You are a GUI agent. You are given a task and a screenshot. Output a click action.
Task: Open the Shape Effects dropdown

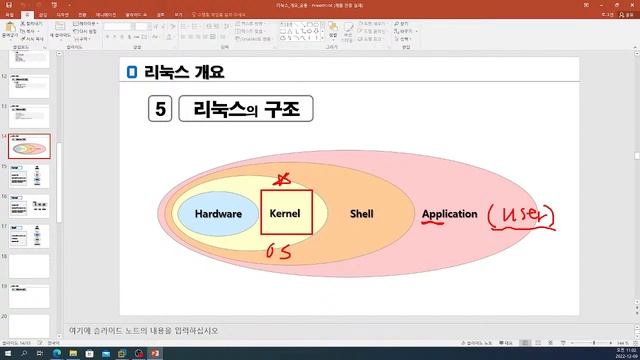pos(371,39)
